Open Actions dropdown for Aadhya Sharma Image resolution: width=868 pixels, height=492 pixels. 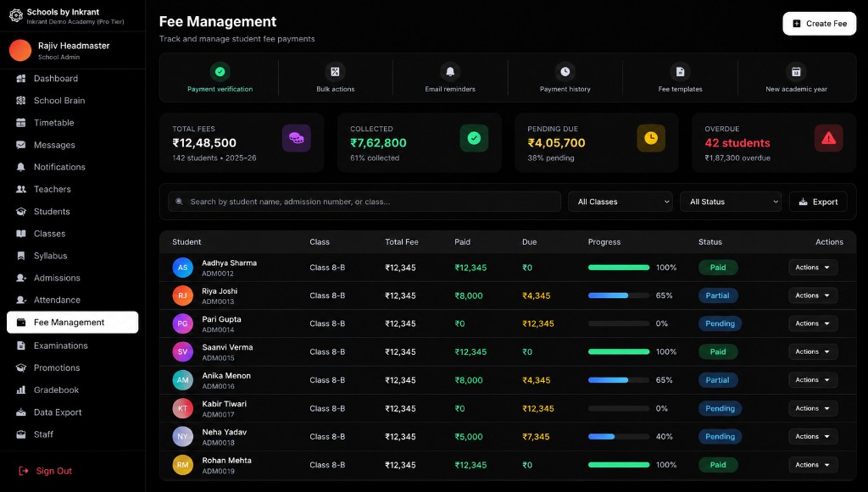coord(813,268)
